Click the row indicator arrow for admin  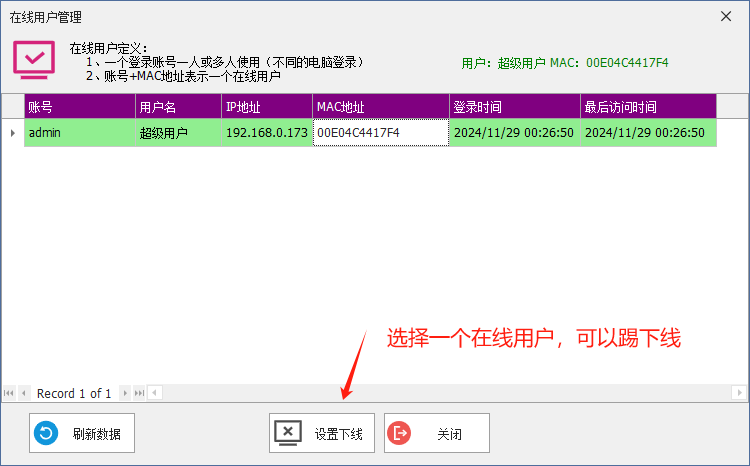click(x=13, y=133)
